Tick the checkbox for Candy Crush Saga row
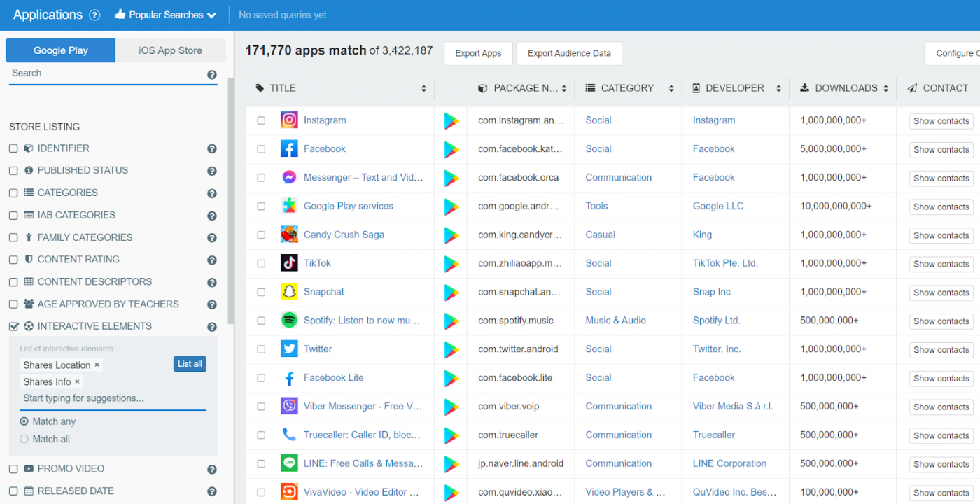Viewport: 980px width, 504px height. (261, 235)
